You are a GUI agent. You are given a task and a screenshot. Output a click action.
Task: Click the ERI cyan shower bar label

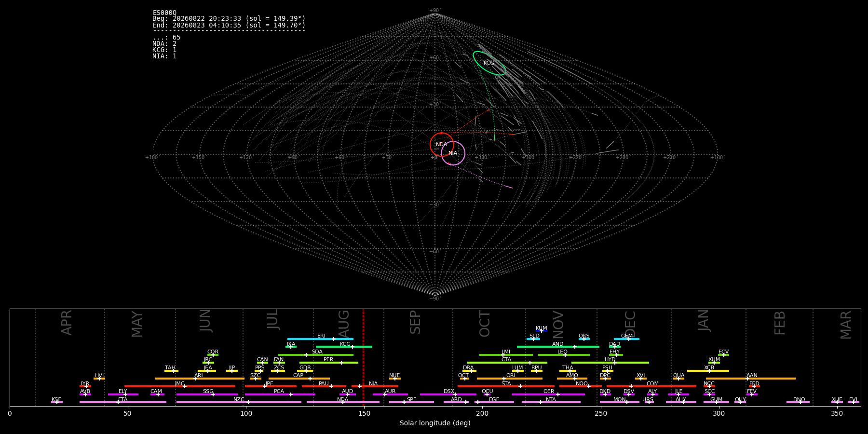tap(321, 336)
